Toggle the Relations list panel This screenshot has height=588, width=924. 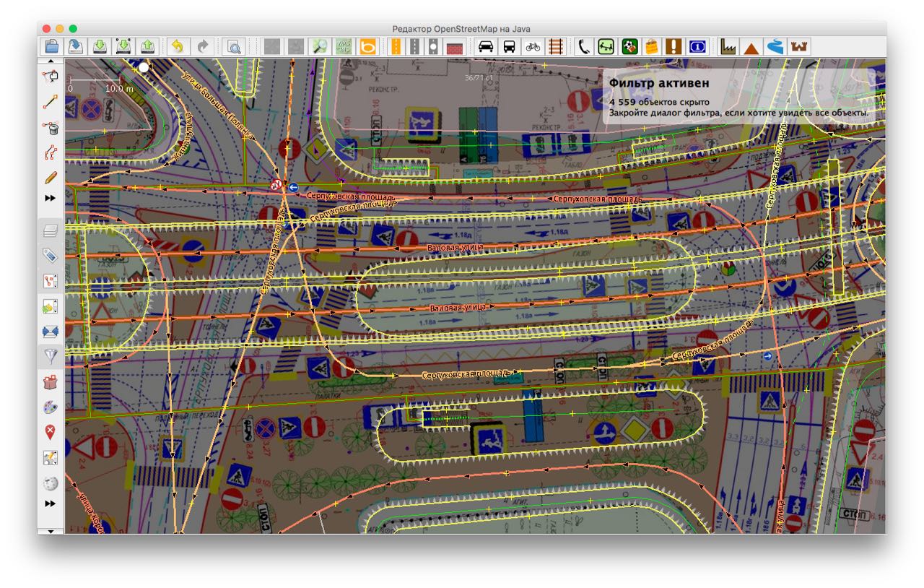pyautogui.click(x=51, y=281)
